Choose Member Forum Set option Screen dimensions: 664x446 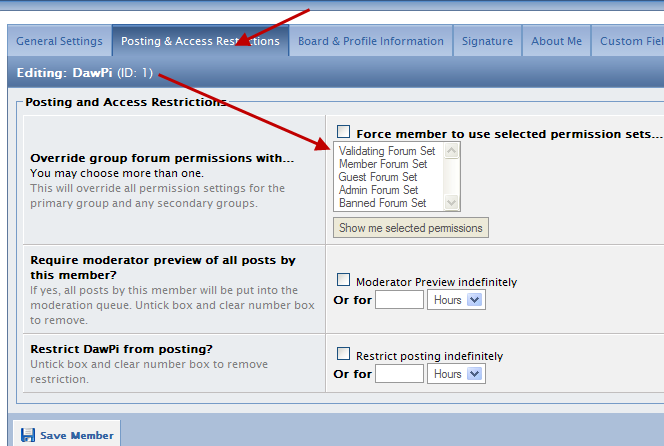[x=383, y=164]
